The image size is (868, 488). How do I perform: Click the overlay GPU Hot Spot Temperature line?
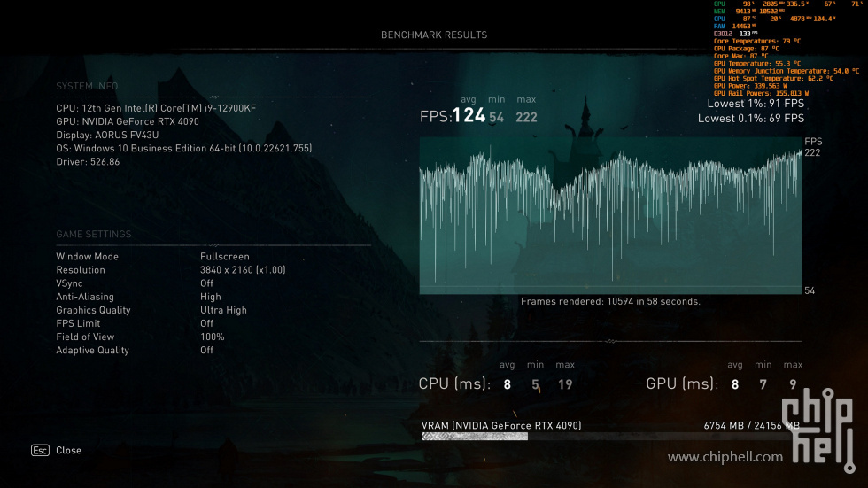pyautogui.click(x=773, y=79)
